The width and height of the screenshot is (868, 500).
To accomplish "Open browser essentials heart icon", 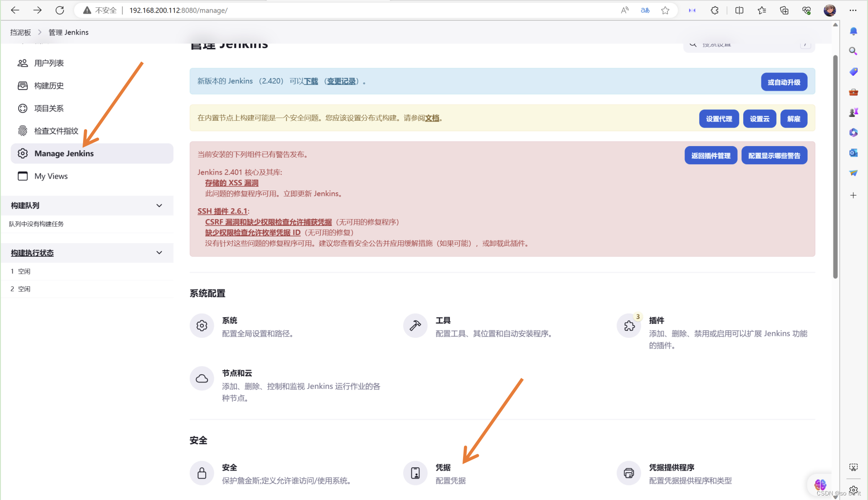I will [x=806, y=10].
